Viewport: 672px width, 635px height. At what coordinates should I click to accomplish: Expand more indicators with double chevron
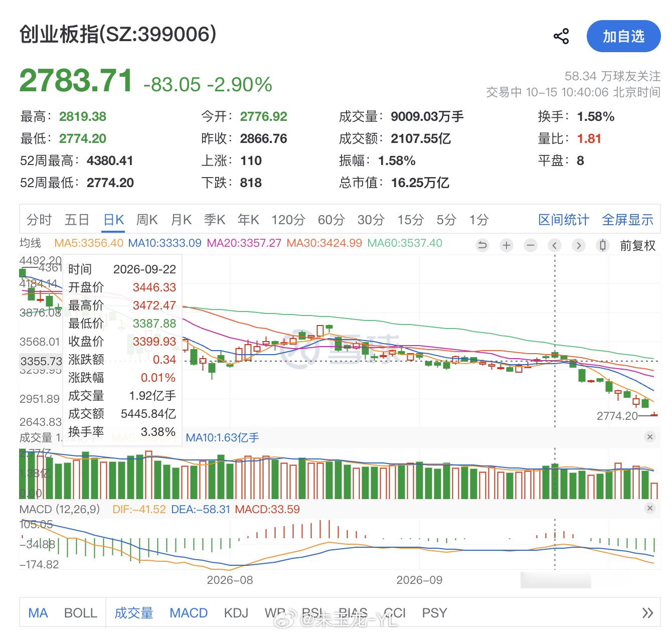coord(647,613)
